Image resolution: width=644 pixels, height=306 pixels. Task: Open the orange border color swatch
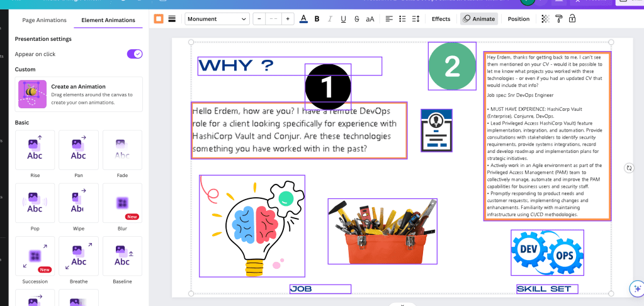coord(159,19)
